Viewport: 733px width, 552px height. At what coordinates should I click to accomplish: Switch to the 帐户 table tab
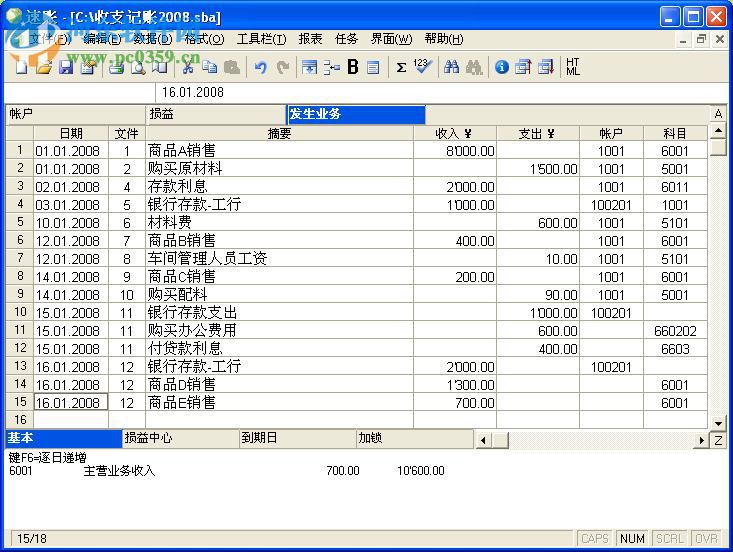point(76,114)
